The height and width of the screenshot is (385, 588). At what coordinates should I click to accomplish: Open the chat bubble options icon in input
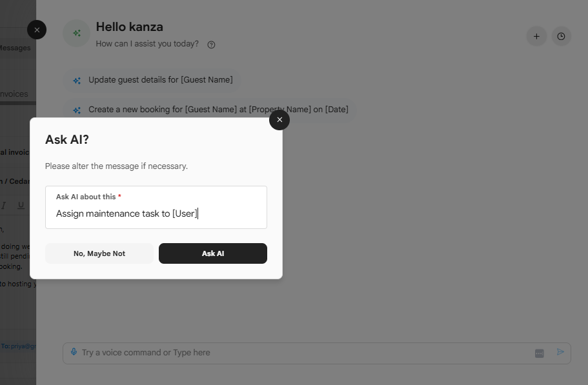539,353
